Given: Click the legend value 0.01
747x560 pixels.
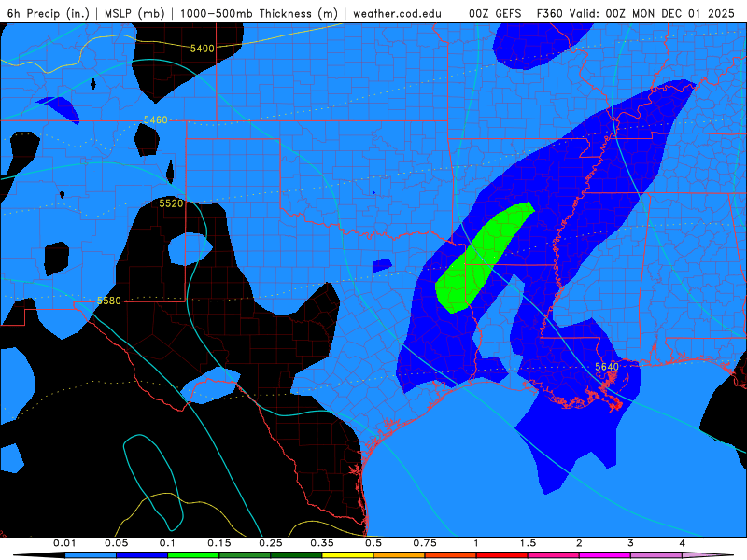Looking at the screenshot, I should point(64,543).
